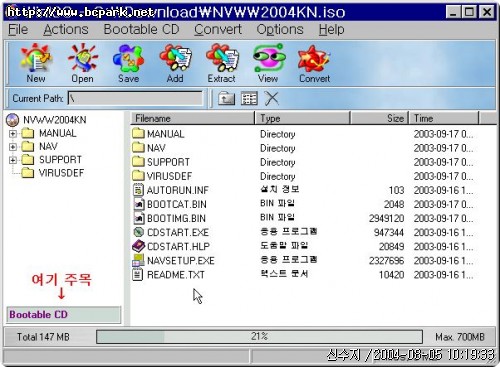Select the README.TXT filename text
500x367 pixels.
point(176,275)
